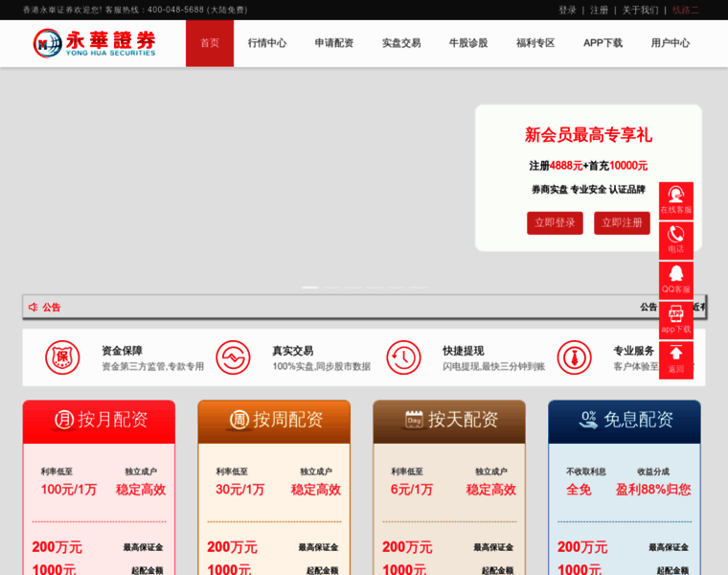This screenshot has width=728, height=575.
Task: Click the Day calendar icon in 按天配资
Action: click(414, 419)
